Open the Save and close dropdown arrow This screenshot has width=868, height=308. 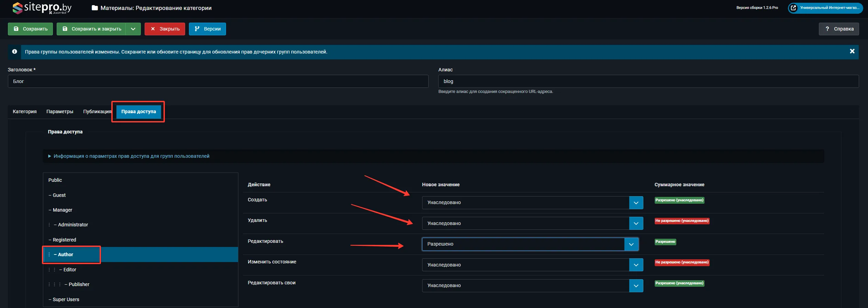[x=133, y=29]
